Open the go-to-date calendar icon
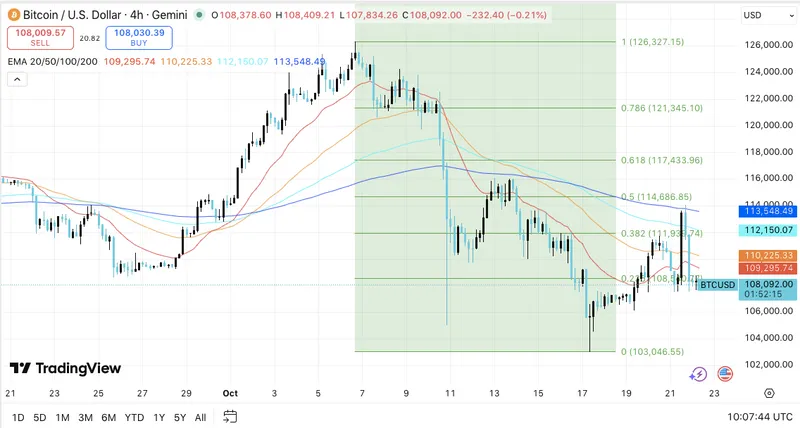Viewport: 800px width, 428px height. (230, 416)
